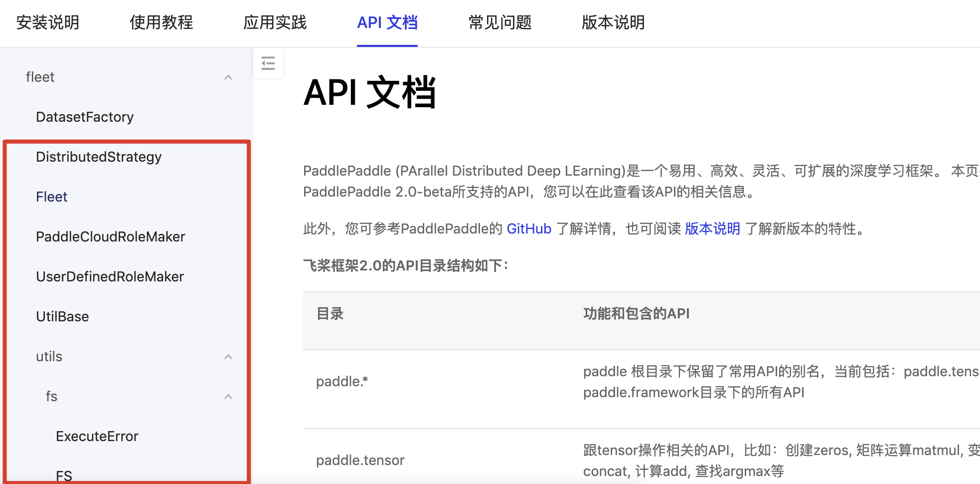Screen dimensions: 980x484
Task: Select the utils group label
Action: click(x=49, y=356)
